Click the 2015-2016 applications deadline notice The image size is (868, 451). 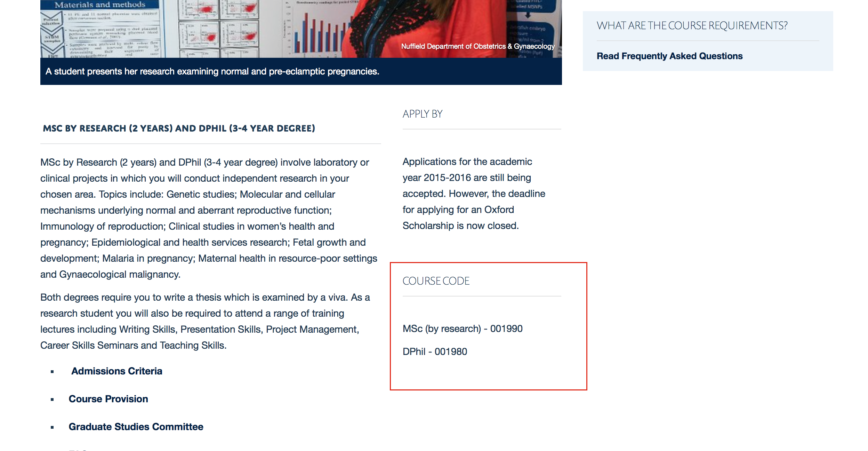[x=474, y=194]
